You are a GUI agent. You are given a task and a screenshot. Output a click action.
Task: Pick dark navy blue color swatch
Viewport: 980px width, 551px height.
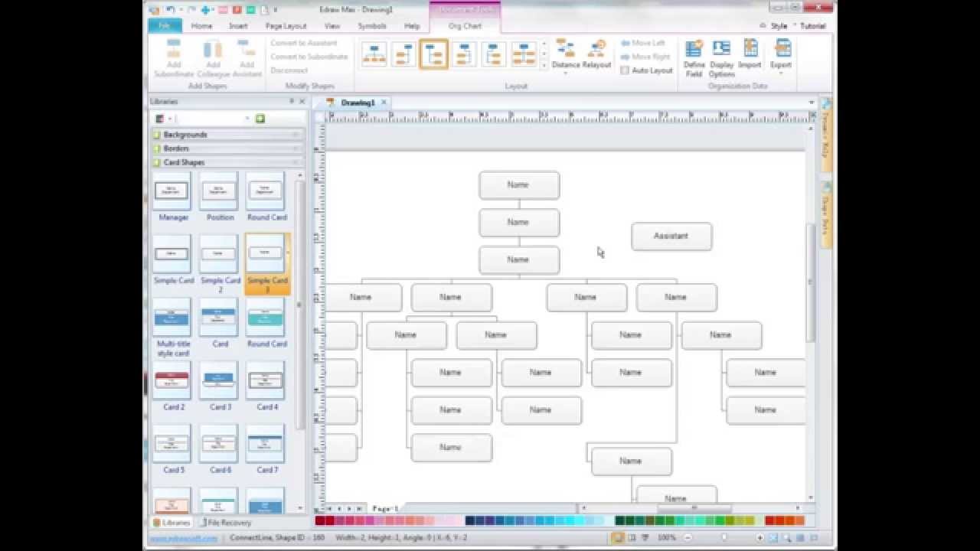[470, 521]
